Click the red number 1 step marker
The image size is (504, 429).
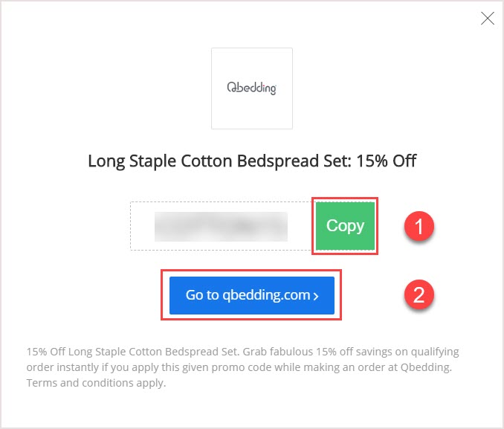pos(419,226)
